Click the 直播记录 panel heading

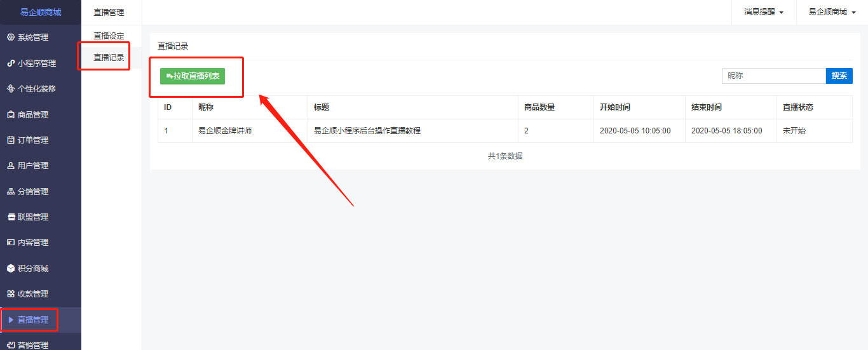point(173,46)
